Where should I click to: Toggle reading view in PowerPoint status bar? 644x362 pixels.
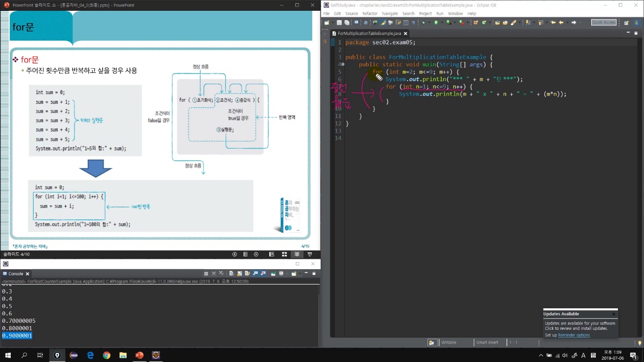297,254
